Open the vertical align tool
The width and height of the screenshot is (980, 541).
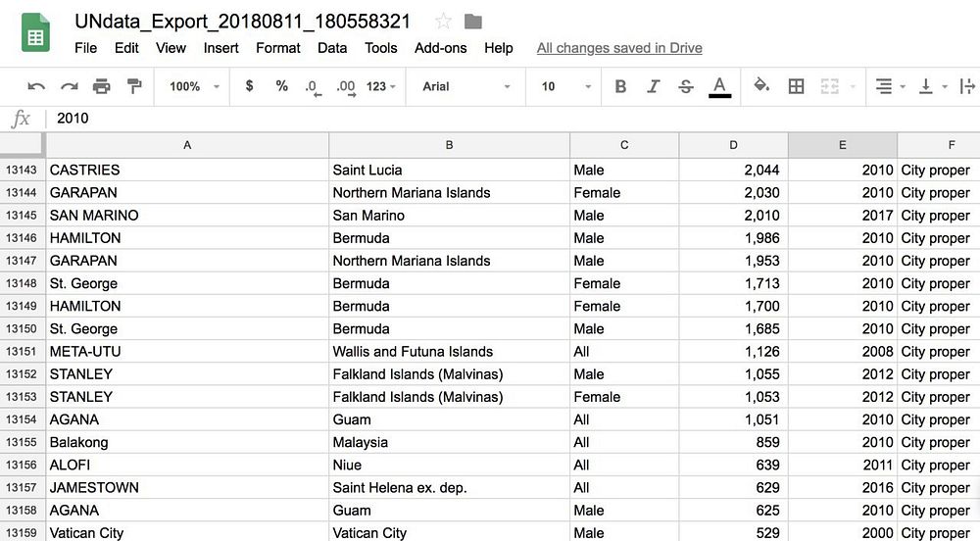926,86
